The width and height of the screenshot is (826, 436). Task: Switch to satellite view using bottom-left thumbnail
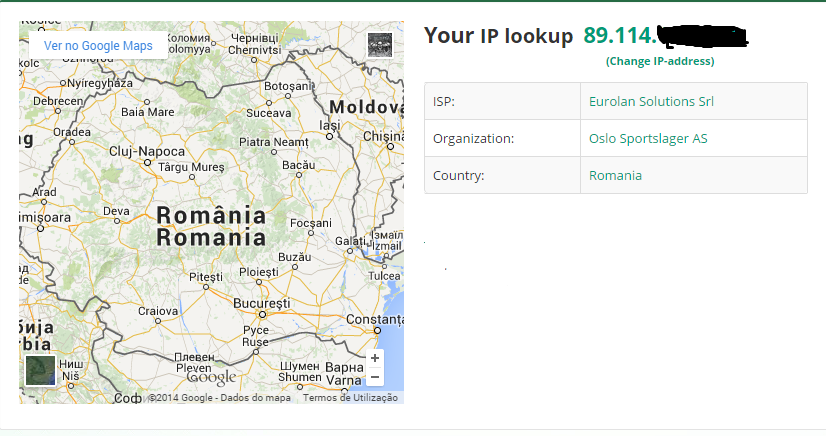coord(40,370)
